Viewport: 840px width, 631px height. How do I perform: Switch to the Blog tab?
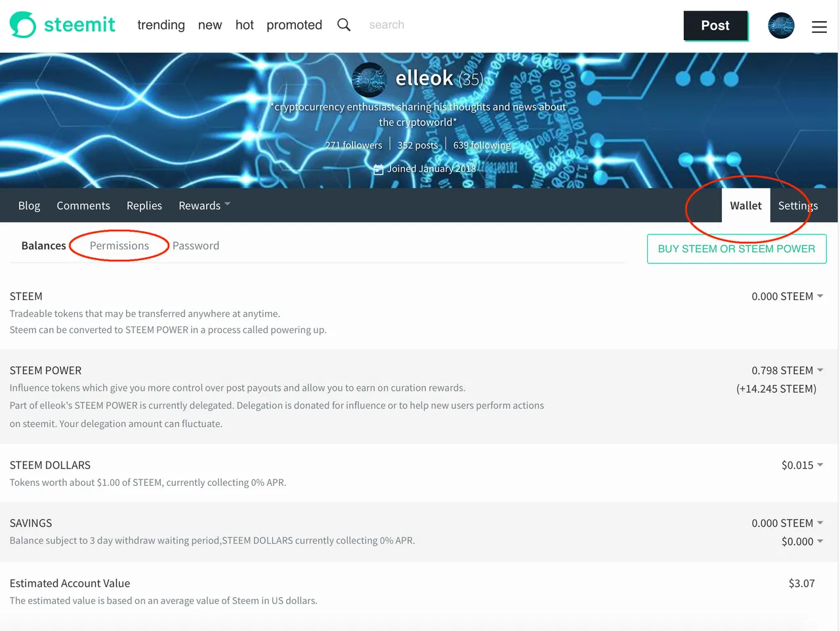click(29, 206)
